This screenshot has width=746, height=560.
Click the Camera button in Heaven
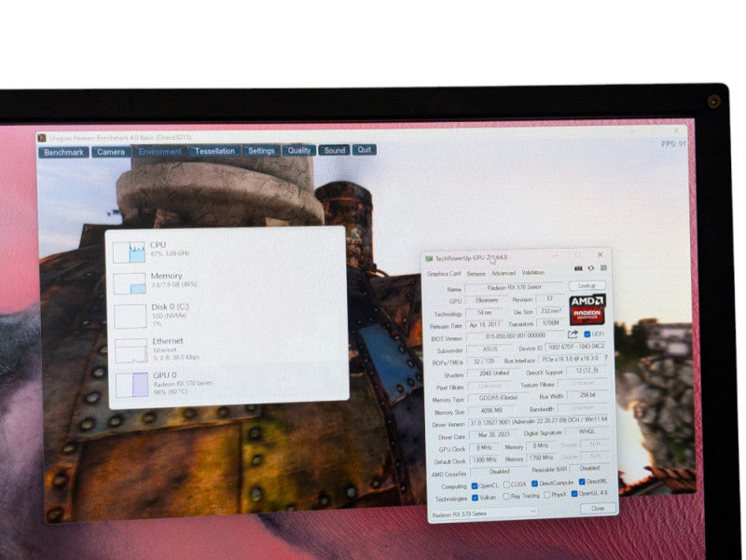[111, 152]
